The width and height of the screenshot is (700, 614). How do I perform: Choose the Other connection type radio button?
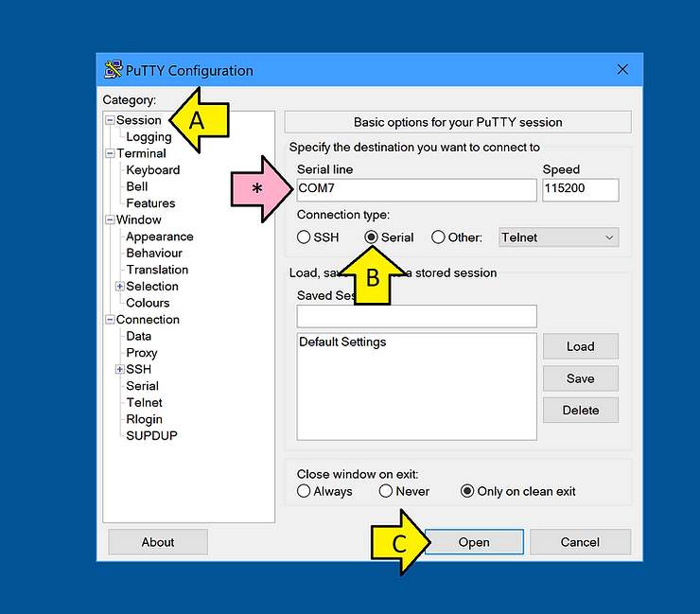coord(438,237)
